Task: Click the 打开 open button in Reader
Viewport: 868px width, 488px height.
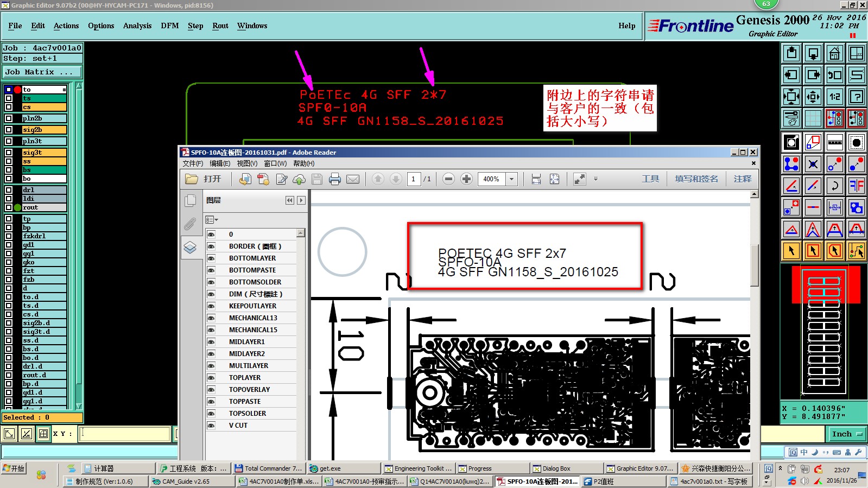Action: [204, 179]
